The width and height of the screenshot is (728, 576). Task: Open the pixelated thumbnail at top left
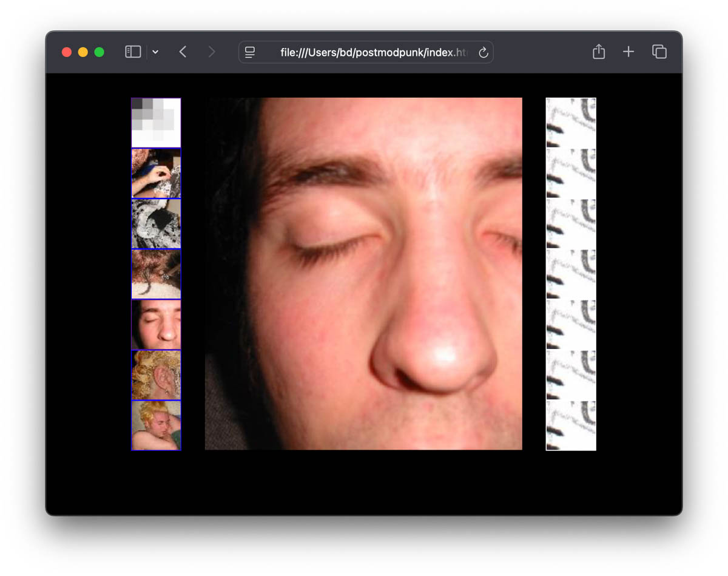tap(156, 121)
